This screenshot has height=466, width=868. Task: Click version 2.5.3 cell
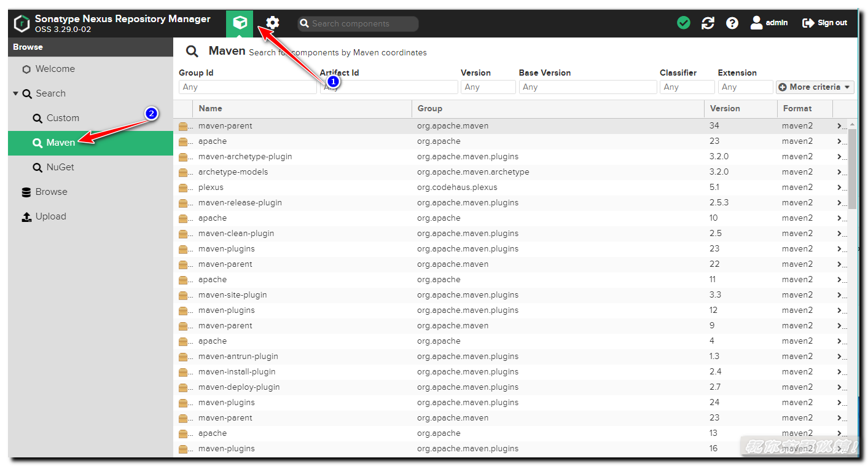[x=719, y=203]
